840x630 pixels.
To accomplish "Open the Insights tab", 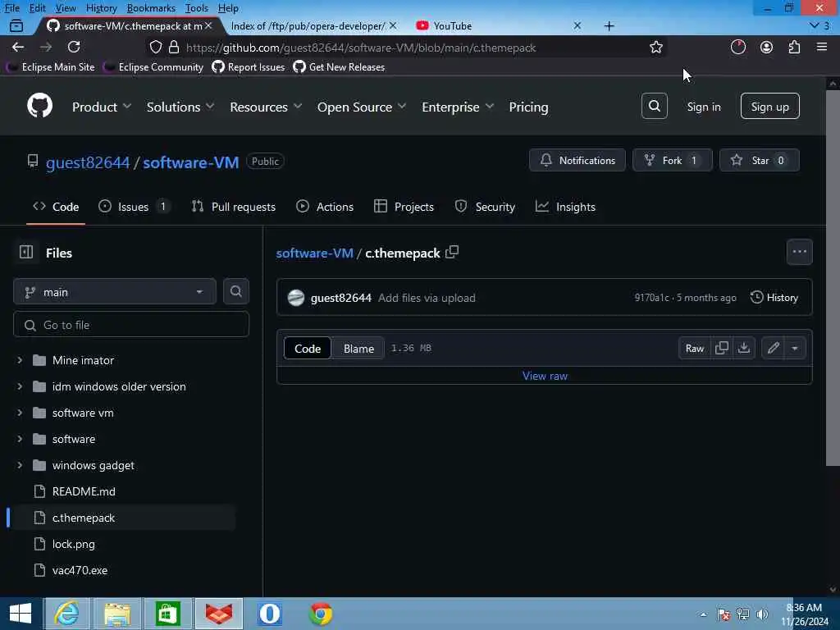I will pyautogui.click(x=565, y=206).
